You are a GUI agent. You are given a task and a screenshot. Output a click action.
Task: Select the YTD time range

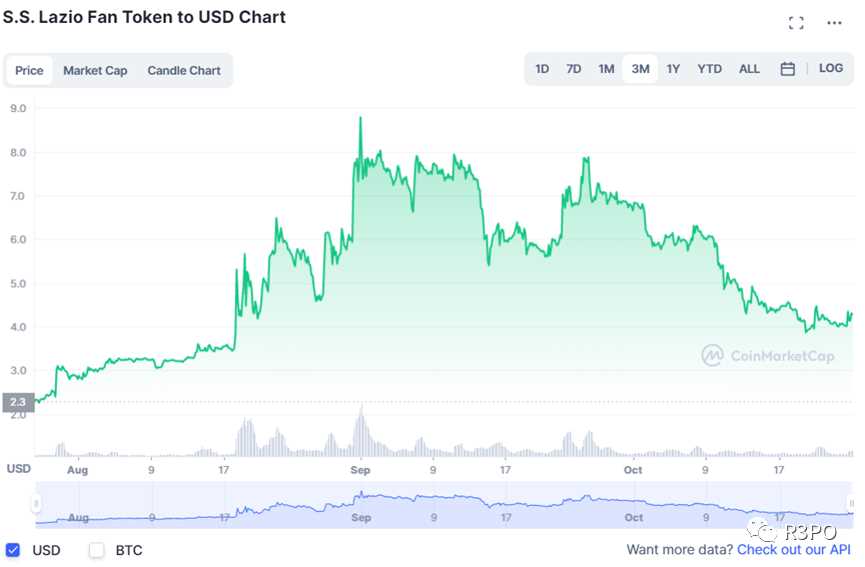coord(709,69)
